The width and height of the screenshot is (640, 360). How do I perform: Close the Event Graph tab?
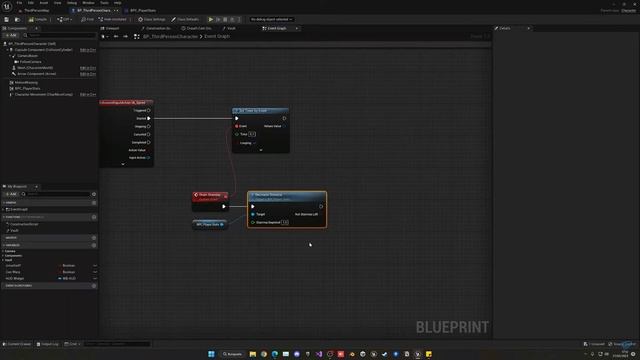click(297, 28)
